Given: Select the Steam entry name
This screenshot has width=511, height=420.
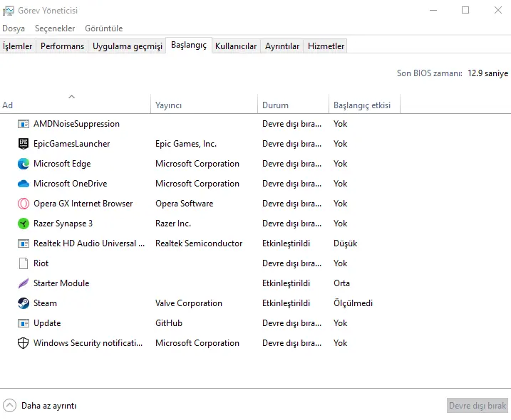Looking at the screenshot, I should click(x=45, y=303).
